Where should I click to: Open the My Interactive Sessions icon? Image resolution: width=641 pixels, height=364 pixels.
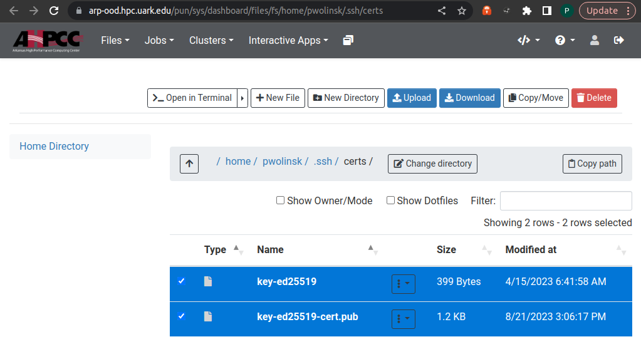tap(348, 40)
